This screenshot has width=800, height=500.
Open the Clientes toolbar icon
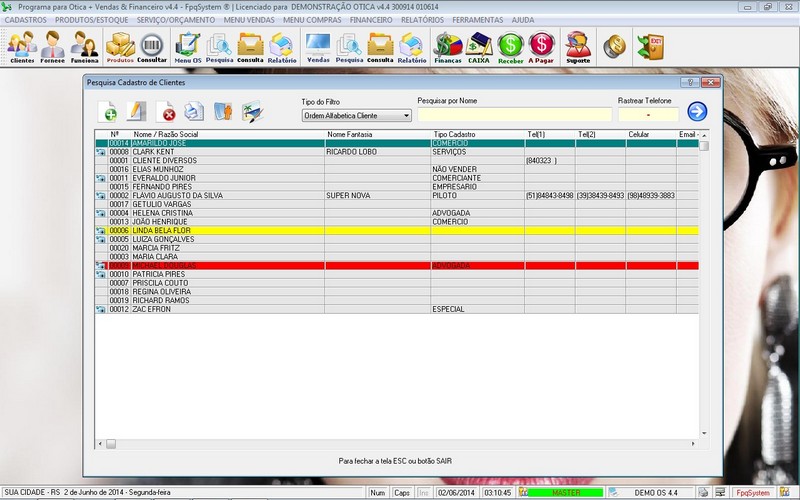[22, 47]
